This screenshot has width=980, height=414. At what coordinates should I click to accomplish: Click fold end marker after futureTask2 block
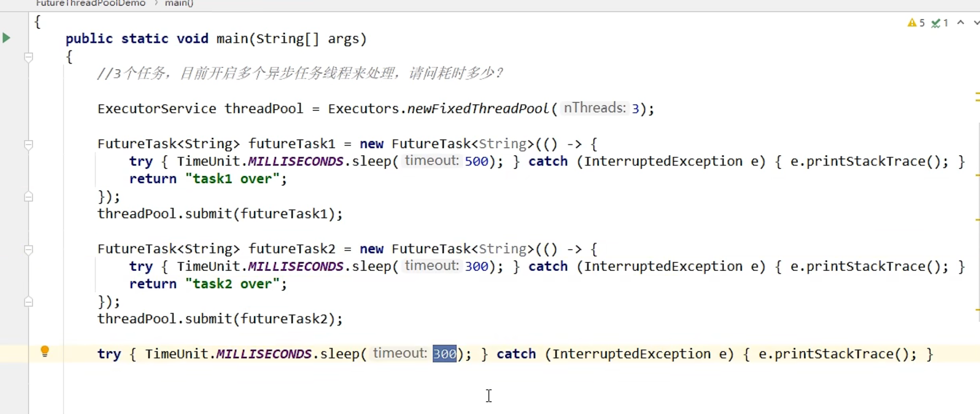(x=29, y=302)
